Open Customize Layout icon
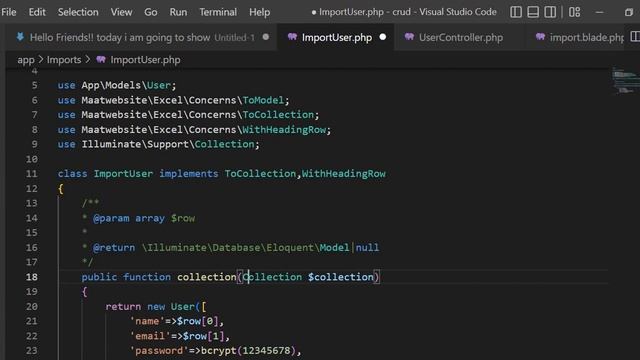Screen dimensions: 640x360 pyautogui.click(x=575, y=12)
